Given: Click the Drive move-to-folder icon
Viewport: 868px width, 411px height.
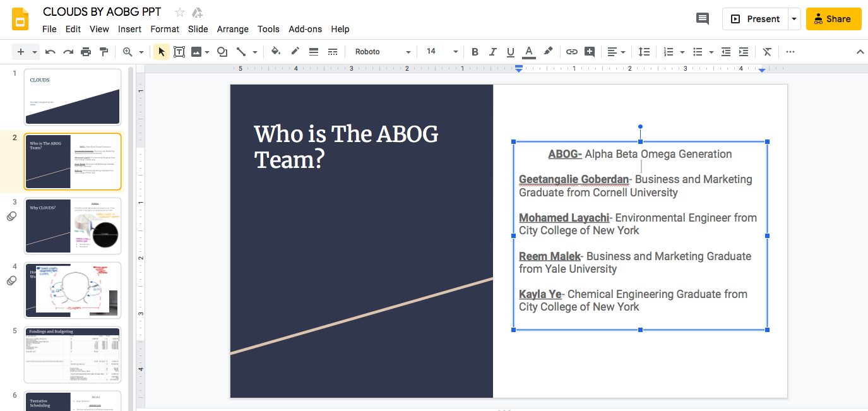Looking at the screenshot, I should (198, 12).
